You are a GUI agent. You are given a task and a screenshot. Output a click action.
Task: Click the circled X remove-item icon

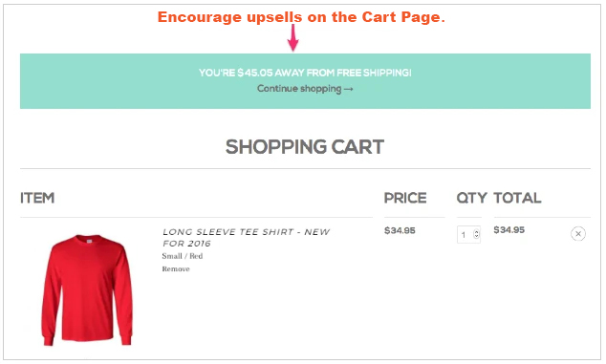[x=577, y=234]
